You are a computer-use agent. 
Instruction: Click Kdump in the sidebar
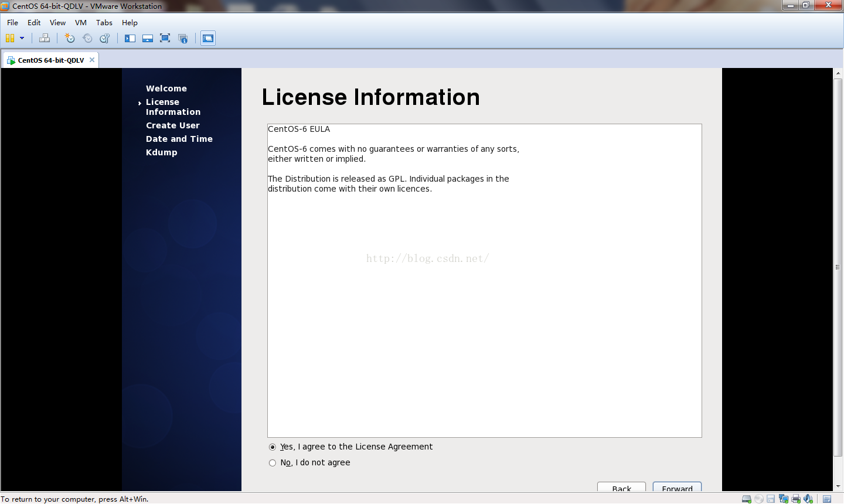click(162, 152)
